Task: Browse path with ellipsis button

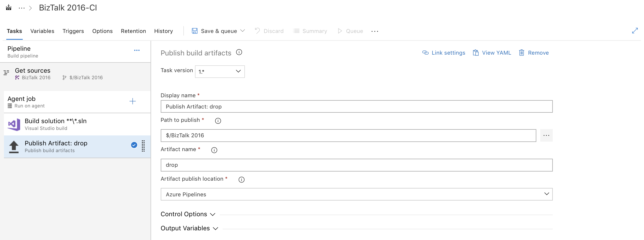Action: click(x=546, y=135)
